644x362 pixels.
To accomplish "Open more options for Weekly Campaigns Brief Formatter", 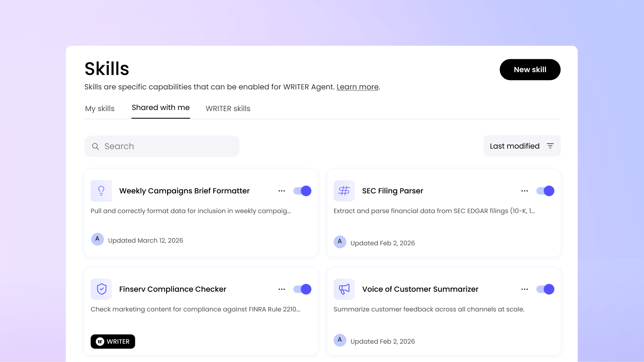I will pos(282,191).
